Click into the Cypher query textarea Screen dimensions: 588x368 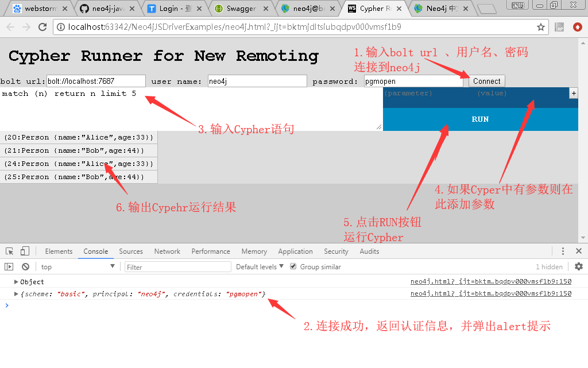click(x=191, y=109)
